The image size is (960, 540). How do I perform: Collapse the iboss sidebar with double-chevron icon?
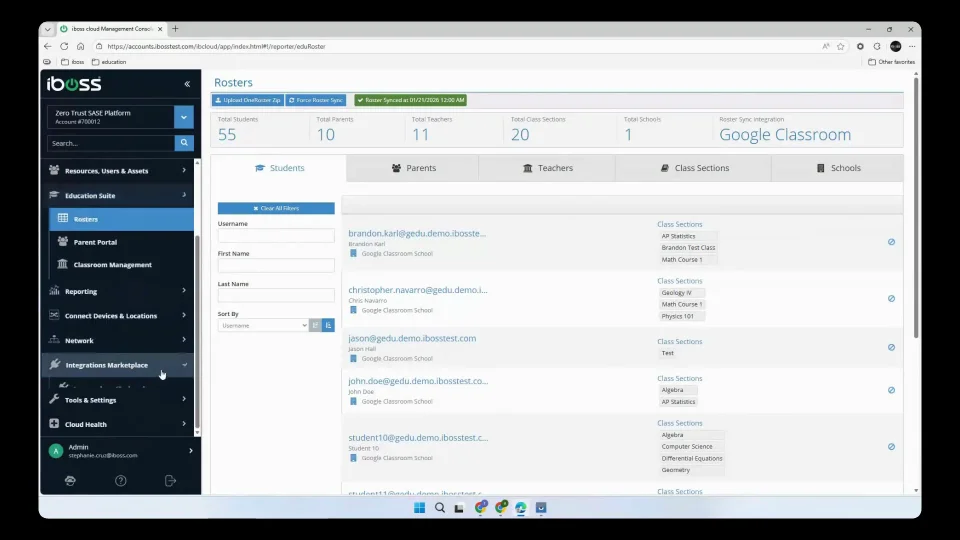tap(187, 84)
